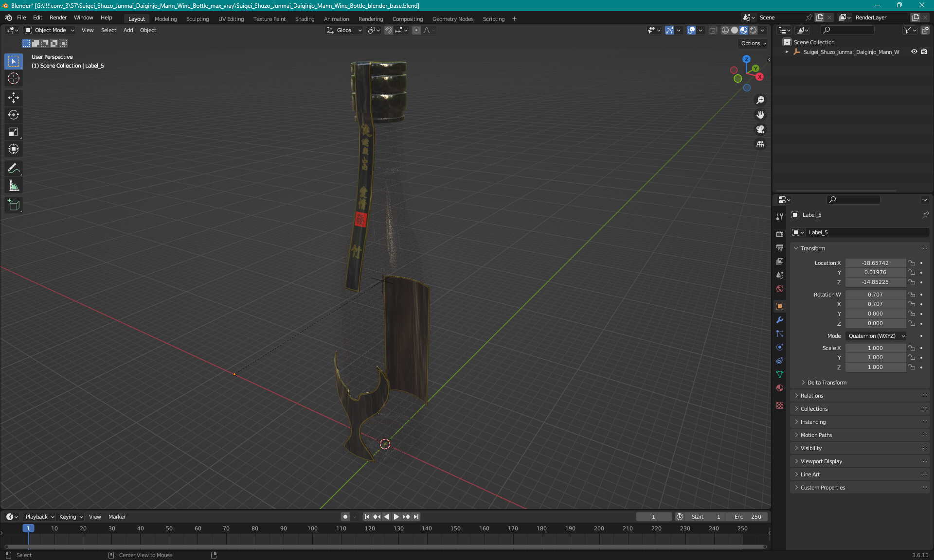Image resolution: width=934 pixels, height=560 pixels.
Task: Open the Particles properties tab
Action: pyautogui.click(x=780, y=333)
